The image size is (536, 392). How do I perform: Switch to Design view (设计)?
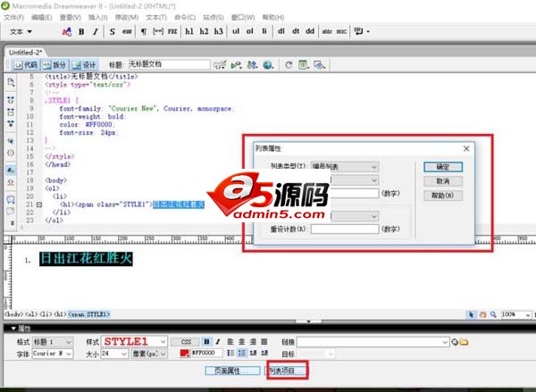[x=84, y=65]
